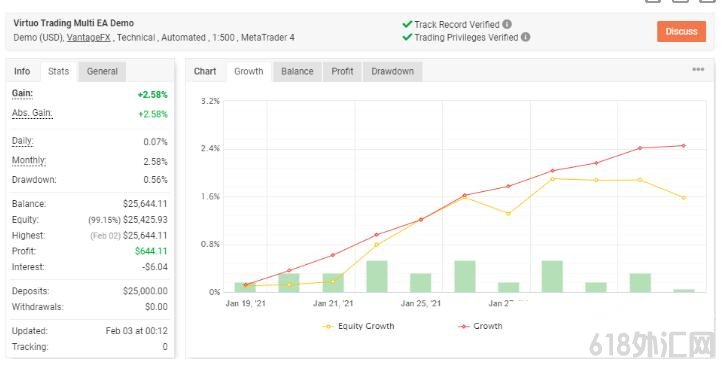The image size is (722, 369).
Task: Open the chart options ellipsis menu
Action: [x=698, y=70]
